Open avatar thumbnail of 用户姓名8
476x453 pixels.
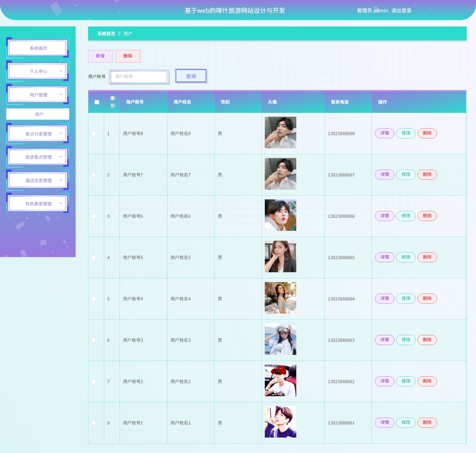[280, 132]
